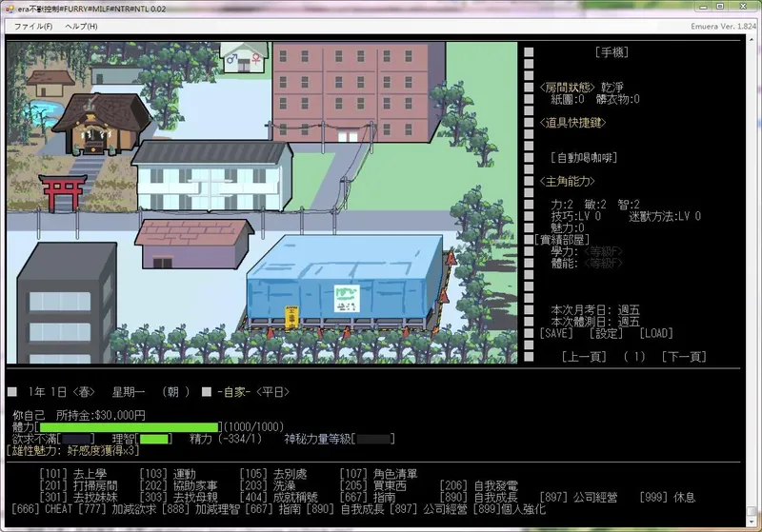Click the 精力 (-334/1) value

(226, 440)
